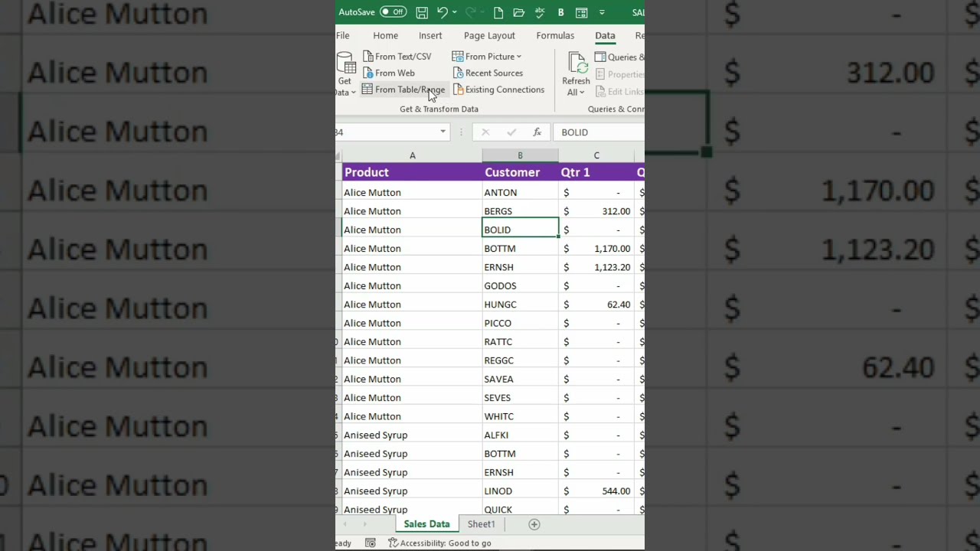Select column A header

[x=412, y=156]
